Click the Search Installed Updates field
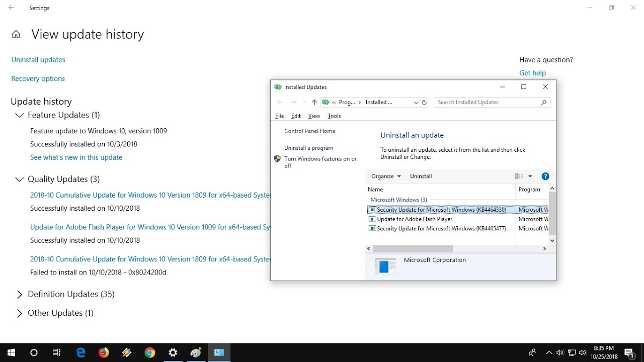 (492, 103)
